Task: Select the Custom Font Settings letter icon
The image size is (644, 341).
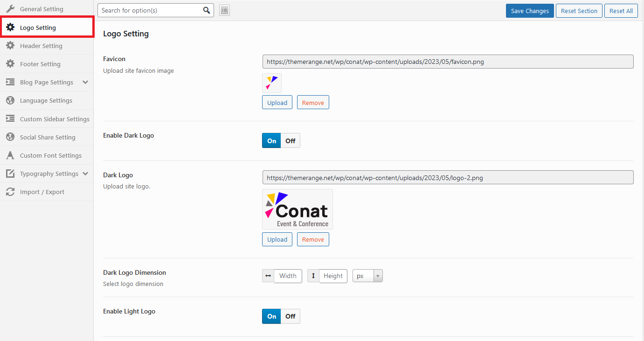Action: (10, 155)
